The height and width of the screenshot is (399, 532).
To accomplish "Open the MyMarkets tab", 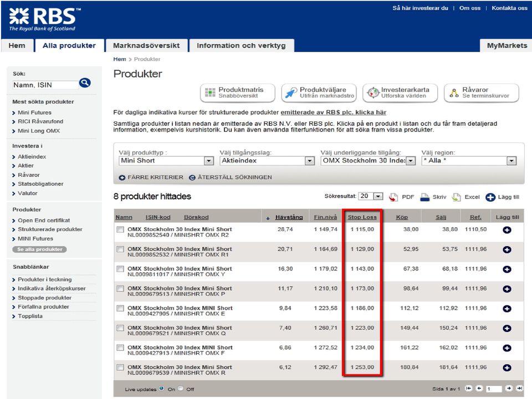I will tap(507, 46).
